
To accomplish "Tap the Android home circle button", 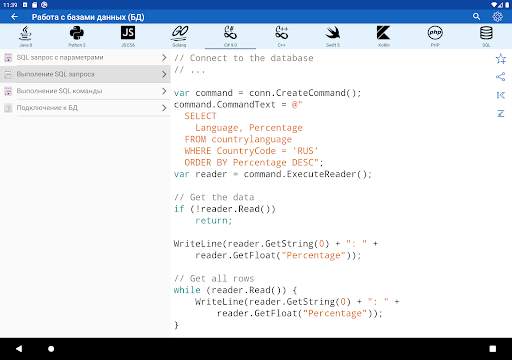I will coord(51,349).
